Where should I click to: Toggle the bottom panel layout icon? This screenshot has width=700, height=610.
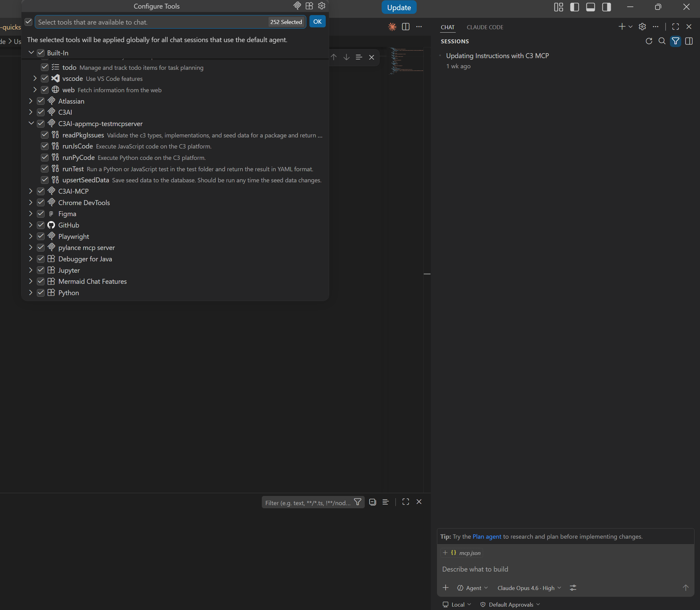[591, 7]
